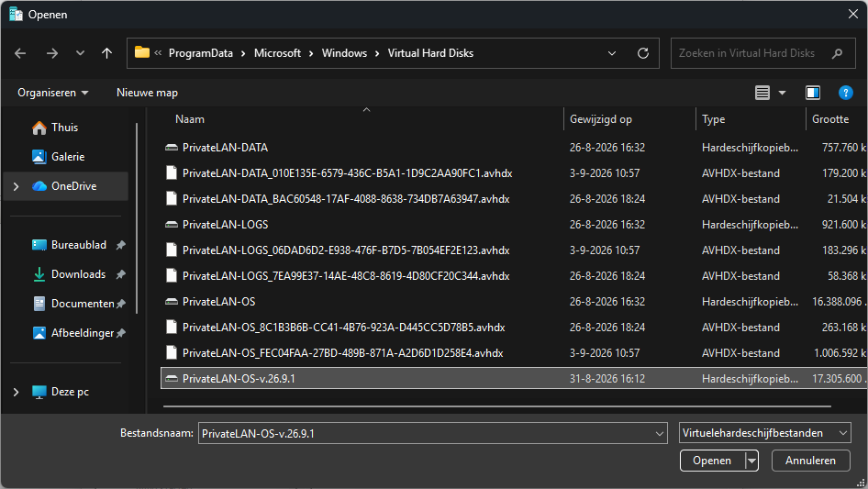868x489 pixels.
Task: Click the 31-8-2026 16:12 date cell
Action: pyautogui.click(x=607, y=378)
